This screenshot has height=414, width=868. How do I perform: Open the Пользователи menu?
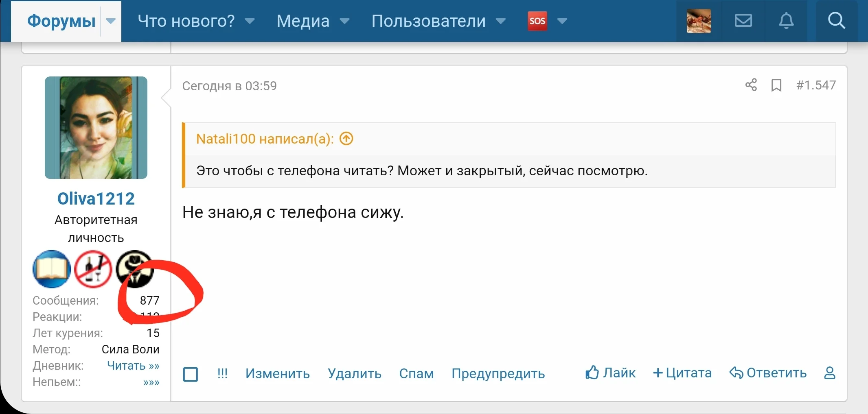tap(429, 21)
